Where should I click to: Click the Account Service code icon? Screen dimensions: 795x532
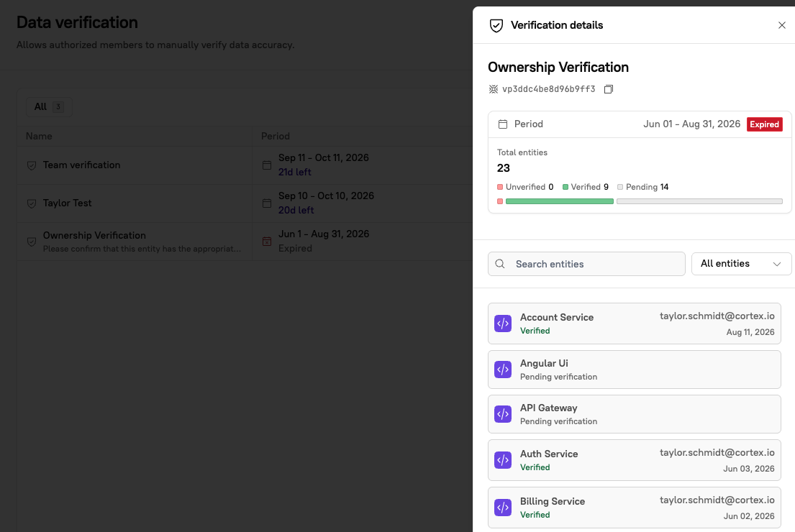503,324
